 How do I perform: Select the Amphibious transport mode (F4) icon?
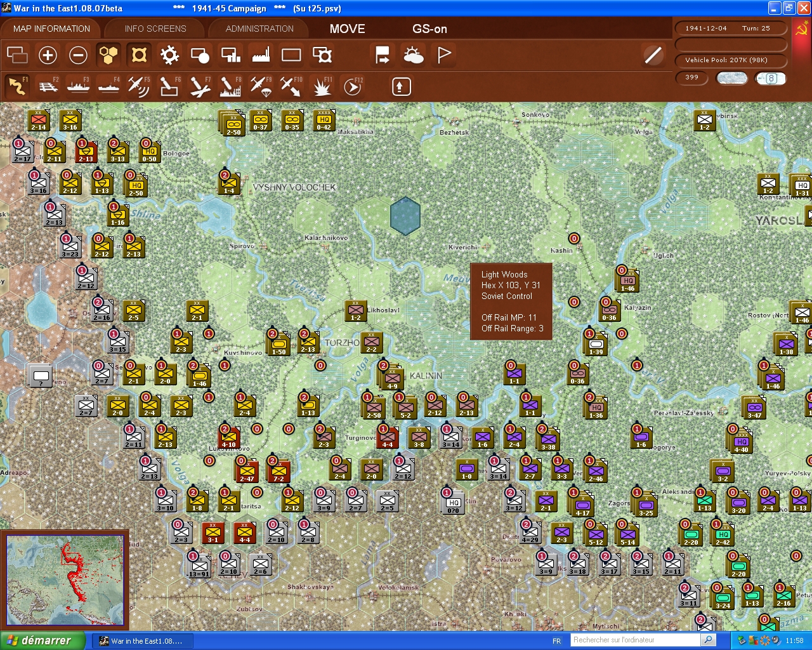[x=108, y=86]
